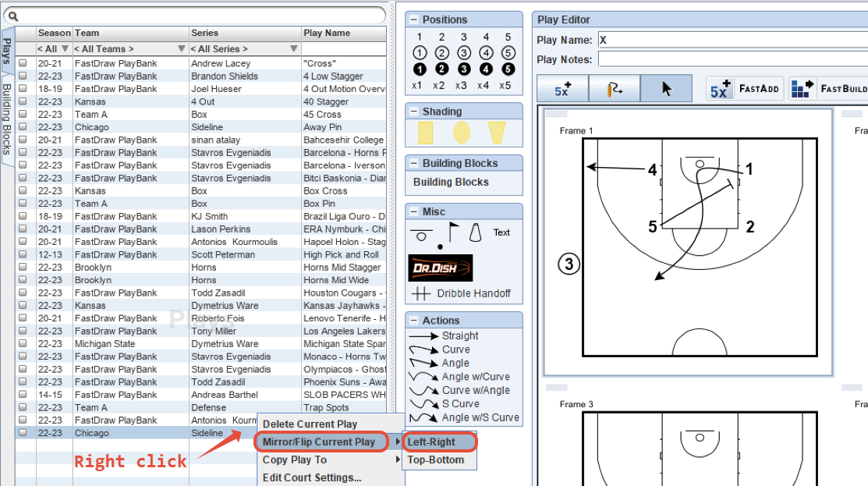The image size is (868, 486).
Task: Open the Copy Play To submenu
Action: pos(331,460)
